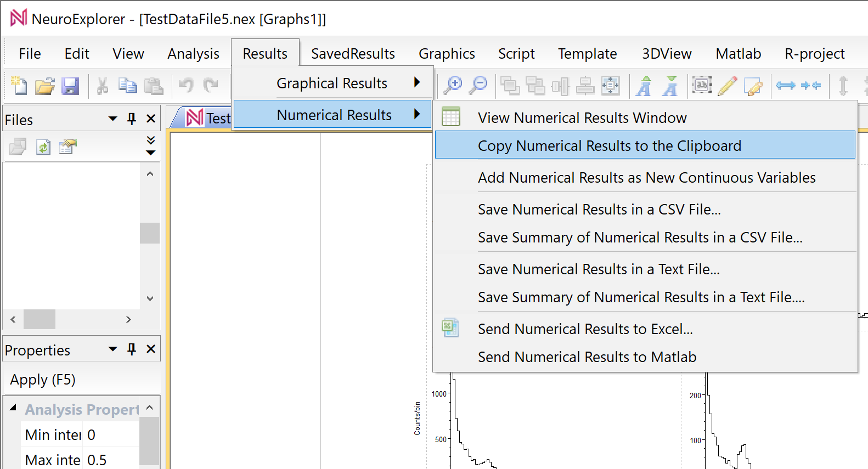
Task: Click the expand horizontally blue arrows icon
Action: coord(786,86)
